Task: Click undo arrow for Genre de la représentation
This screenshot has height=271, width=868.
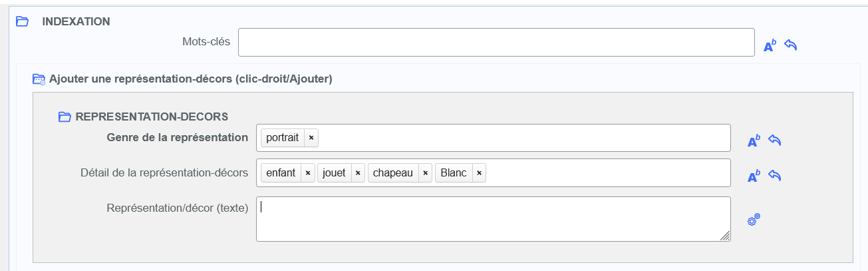Action: tap(774, 140)
